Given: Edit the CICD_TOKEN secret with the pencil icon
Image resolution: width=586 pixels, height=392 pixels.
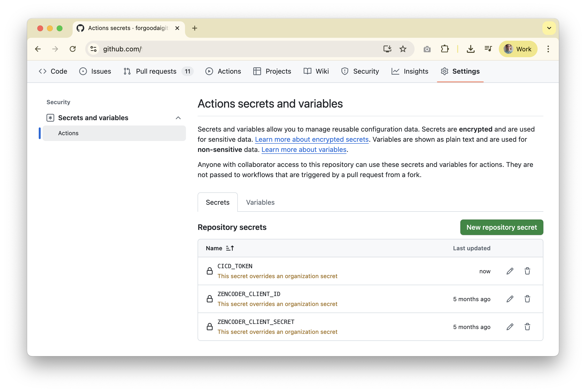Looking at the screenshot, I should point(510,271).
